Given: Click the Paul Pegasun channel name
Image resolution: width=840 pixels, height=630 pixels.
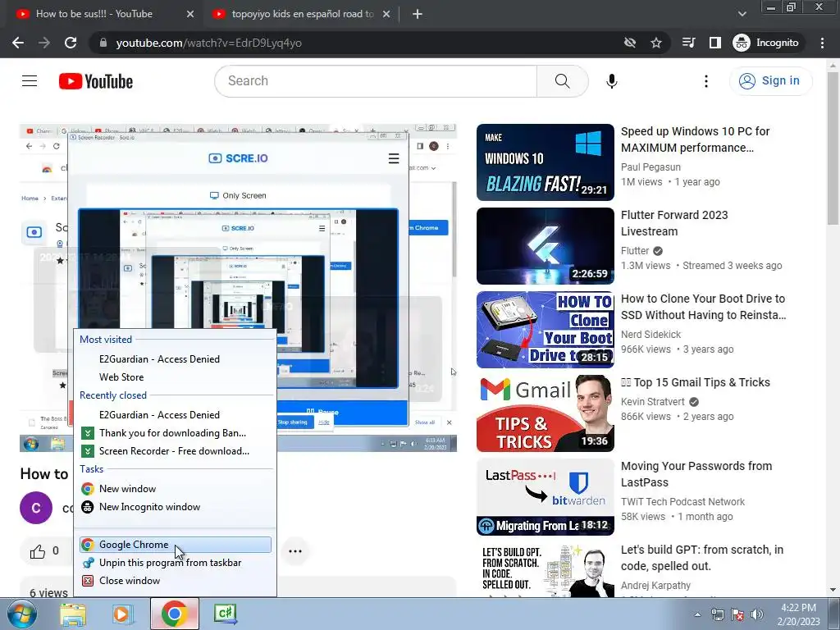Looking at the screenshot, I should [651, 167].
